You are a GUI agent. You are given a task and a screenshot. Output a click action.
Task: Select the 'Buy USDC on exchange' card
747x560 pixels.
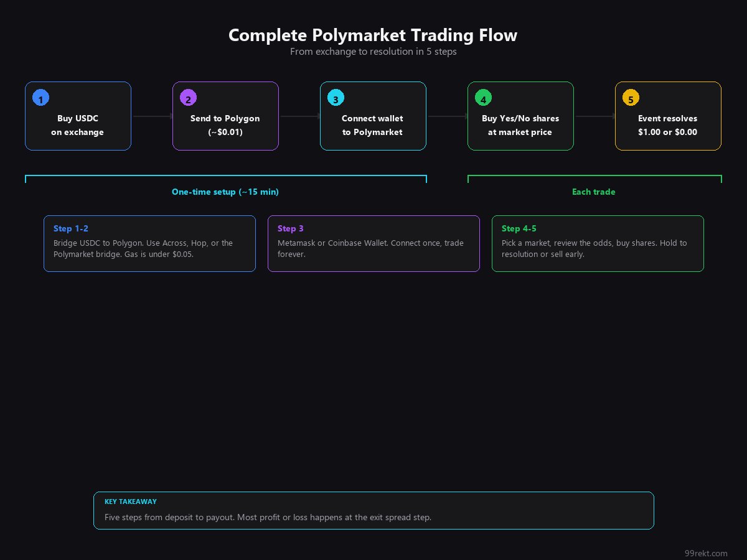(78, 126)
